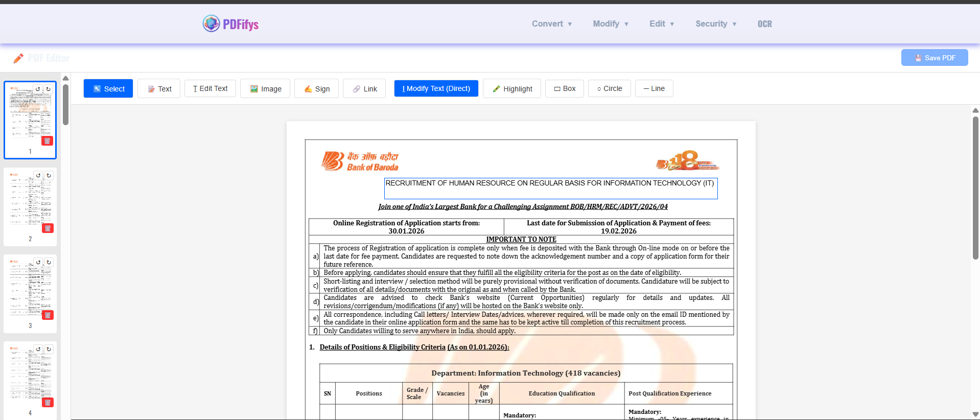Rotate page 4 thumbnail clockwise
The image size is (980, 420).
[x=49, y=349]
